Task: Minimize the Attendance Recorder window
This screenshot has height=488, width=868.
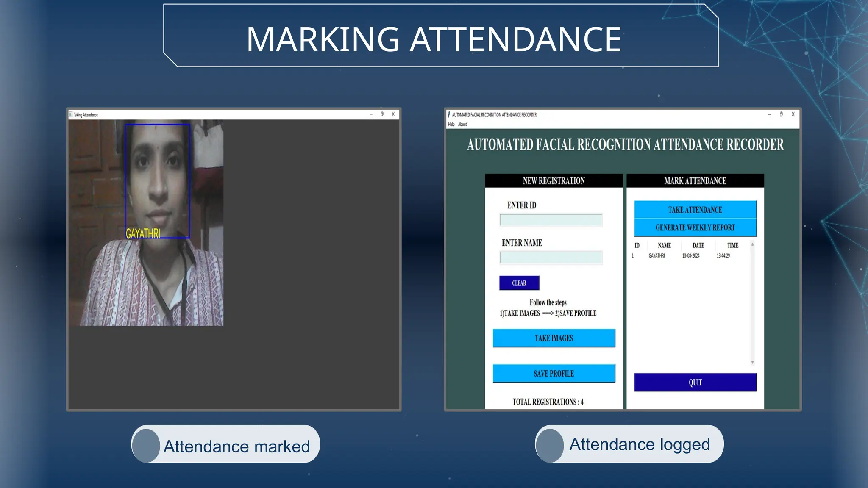Action: pyautogui.click(x=770, y=114)
